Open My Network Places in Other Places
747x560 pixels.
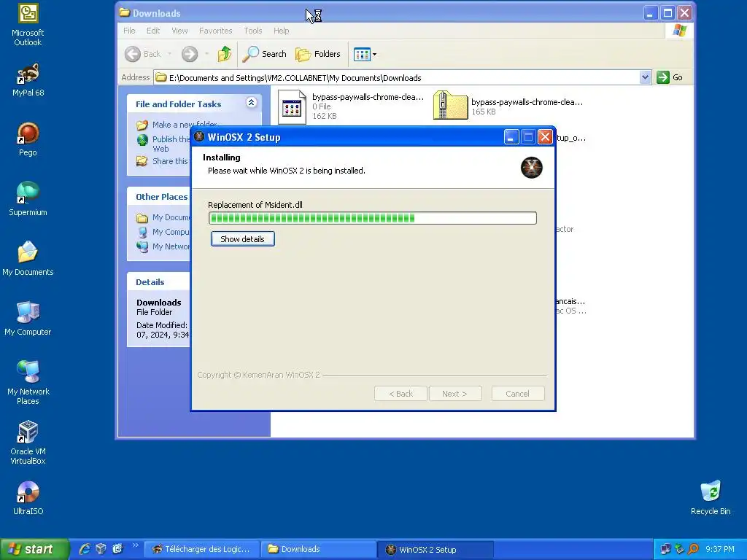pos(171,246)
